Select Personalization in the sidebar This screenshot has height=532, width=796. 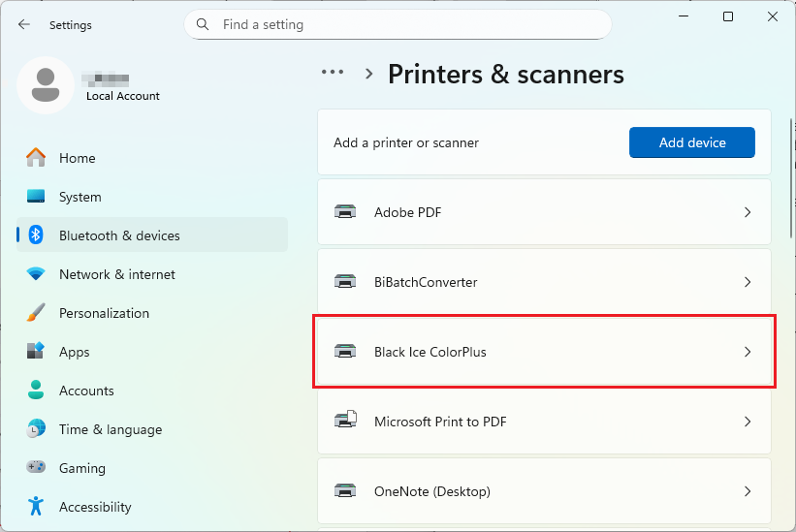[x=104, y=313]
